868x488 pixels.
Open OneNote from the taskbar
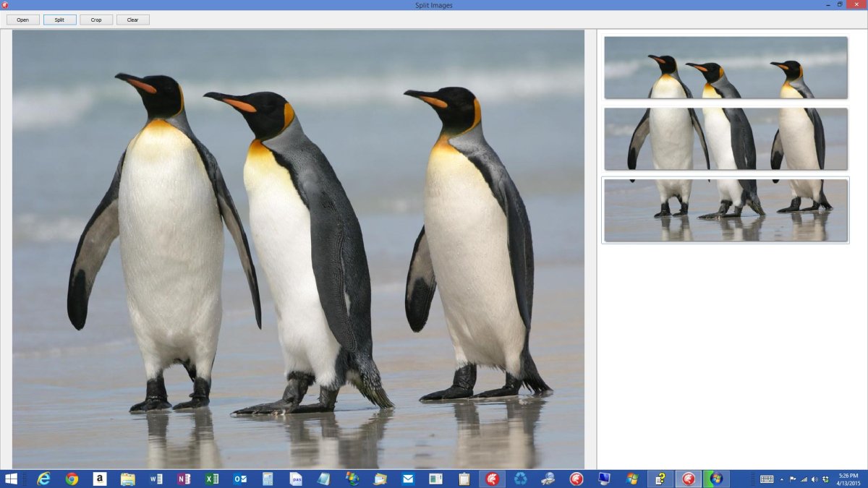pos(184,479)
